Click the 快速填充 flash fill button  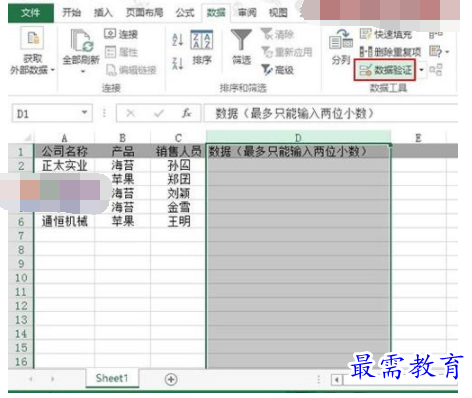[386, 34]
